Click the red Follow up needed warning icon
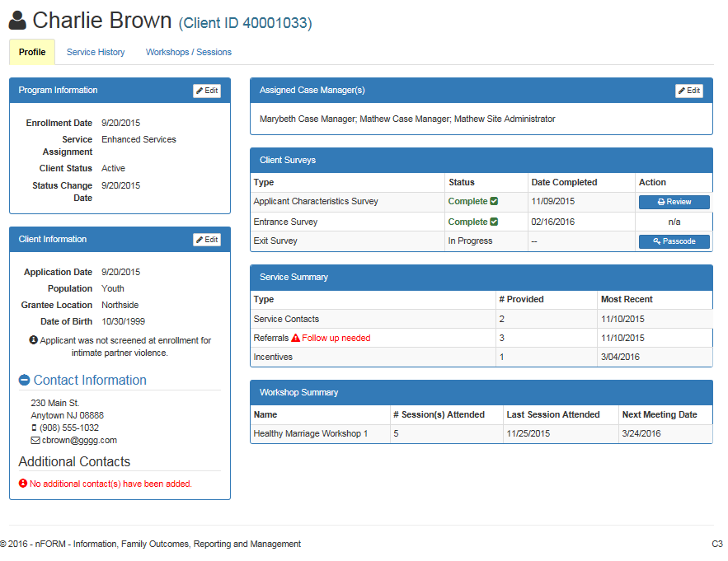The image size is (728, 561). 295,338
